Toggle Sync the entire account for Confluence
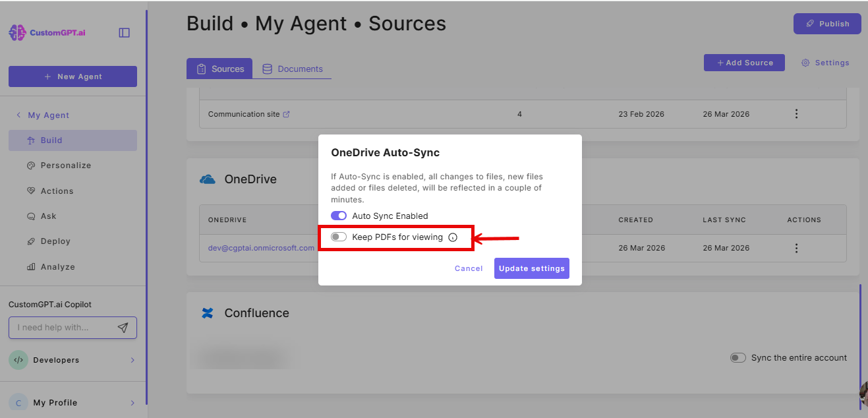The height and width of the screenshot is (418, 868). tap(738, 357)
